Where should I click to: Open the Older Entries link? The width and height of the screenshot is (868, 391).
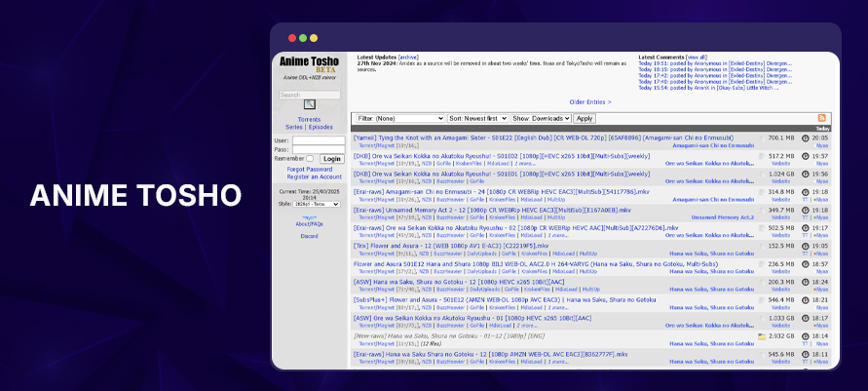[590, 101]
